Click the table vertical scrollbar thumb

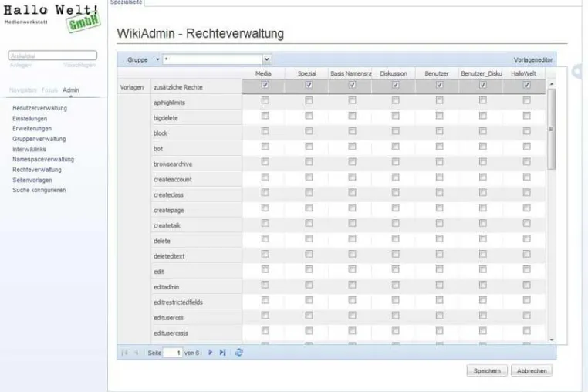551,129
